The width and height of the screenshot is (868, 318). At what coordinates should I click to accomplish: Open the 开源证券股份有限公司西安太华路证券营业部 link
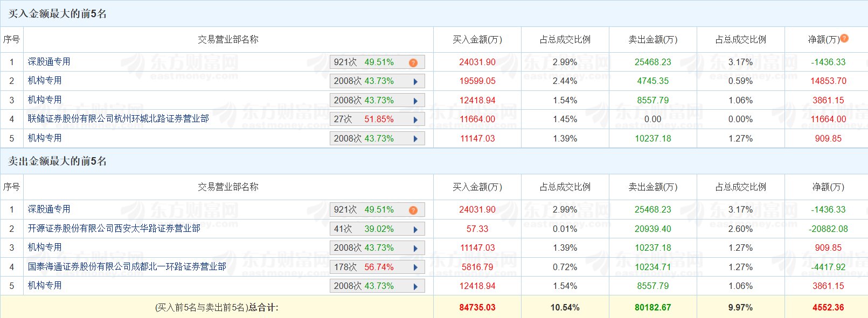pos(114,228)
